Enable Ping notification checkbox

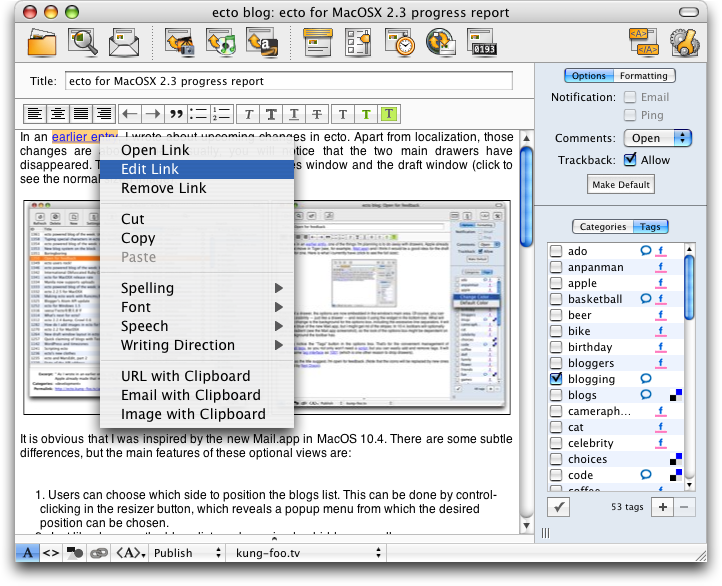[630, 115]
